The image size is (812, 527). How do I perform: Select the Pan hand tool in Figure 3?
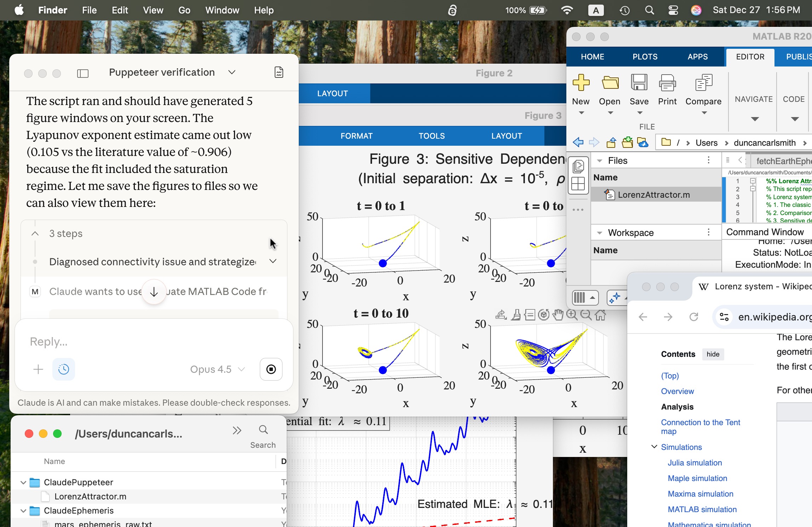tap(558, 314)
